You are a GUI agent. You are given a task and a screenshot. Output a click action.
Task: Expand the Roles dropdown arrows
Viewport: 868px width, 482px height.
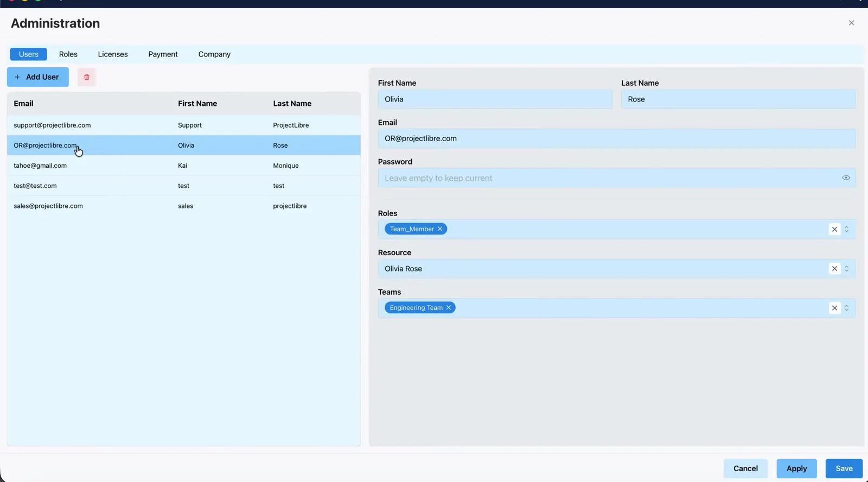click(846, 229)
